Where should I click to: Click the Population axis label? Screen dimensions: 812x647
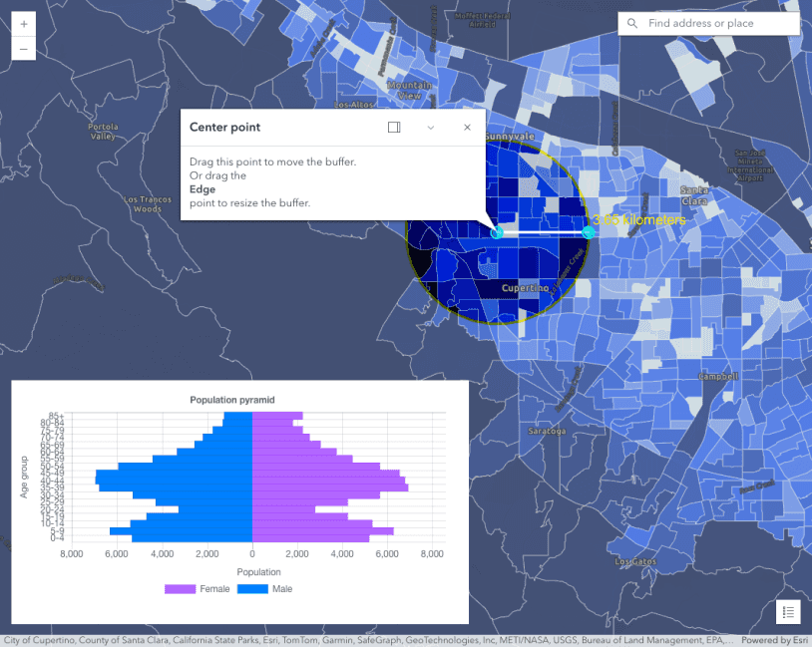point(258,572)
